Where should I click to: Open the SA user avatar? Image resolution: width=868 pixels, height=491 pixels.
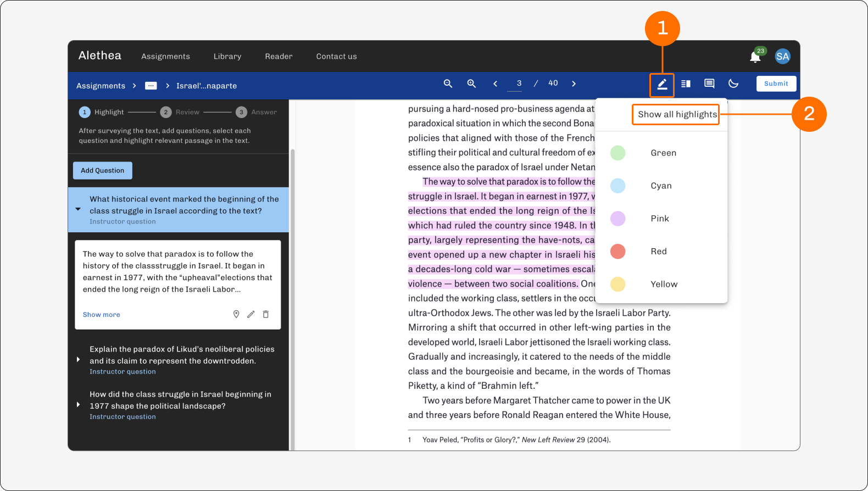(x=782, y=56)
